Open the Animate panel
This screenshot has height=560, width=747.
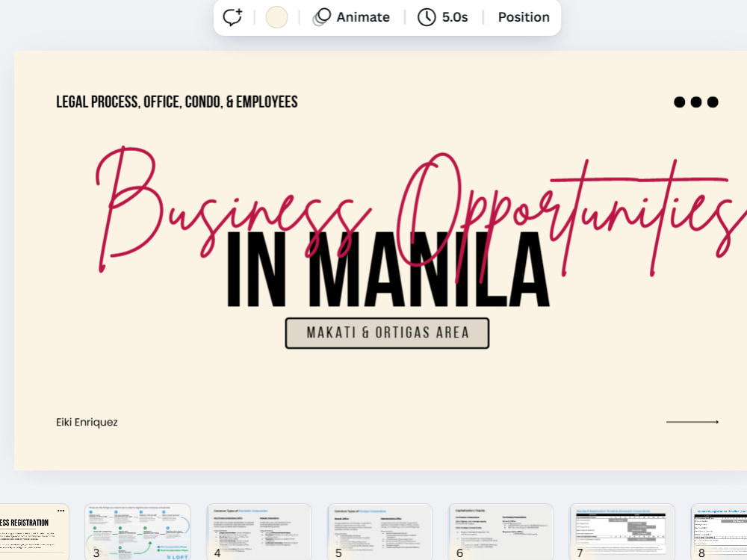[x=352, y=17]
